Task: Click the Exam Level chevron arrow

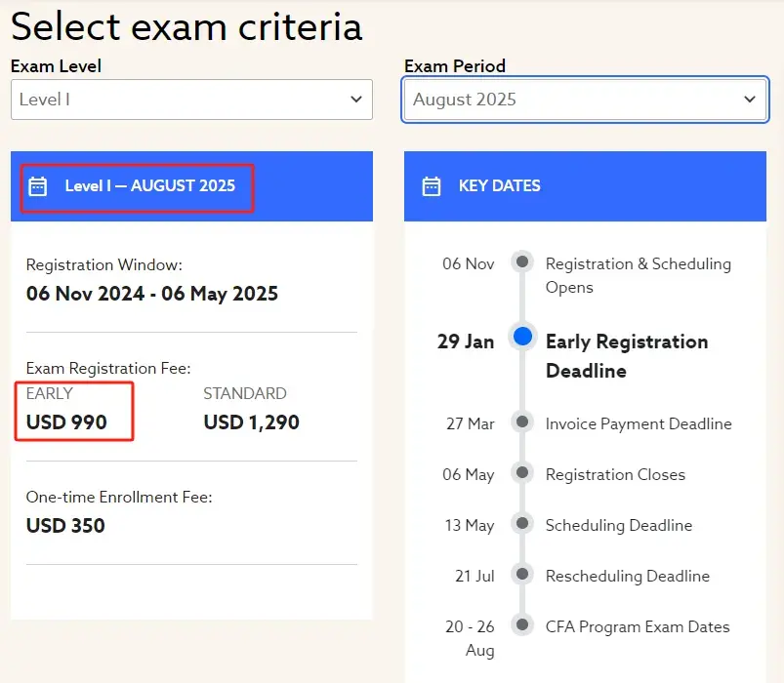Action: click(x=355, y=100)
